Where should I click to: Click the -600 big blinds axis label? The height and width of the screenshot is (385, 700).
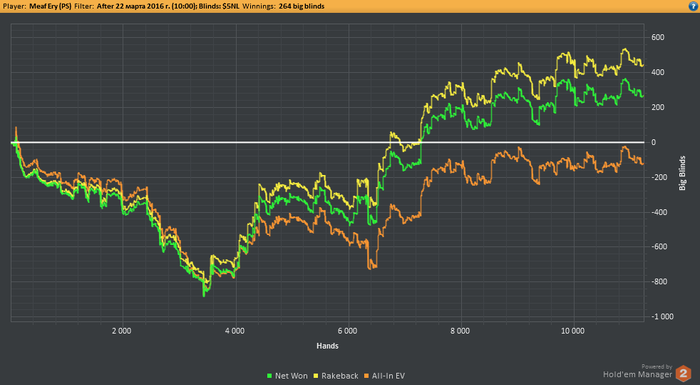[x=658, y=247]
